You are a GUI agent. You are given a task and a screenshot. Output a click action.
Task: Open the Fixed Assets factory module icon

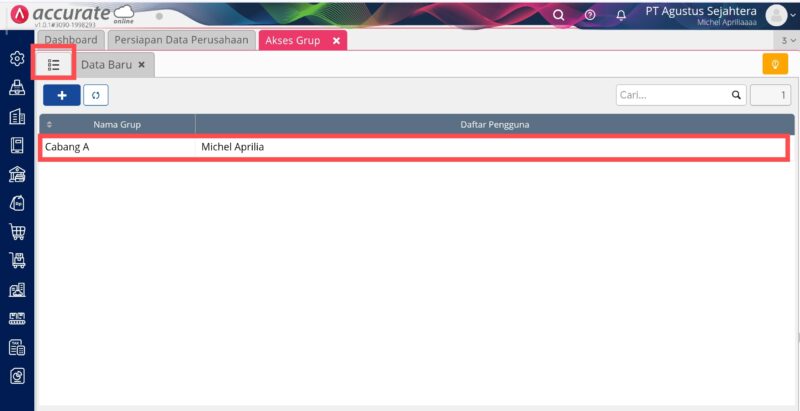point(17,290)
